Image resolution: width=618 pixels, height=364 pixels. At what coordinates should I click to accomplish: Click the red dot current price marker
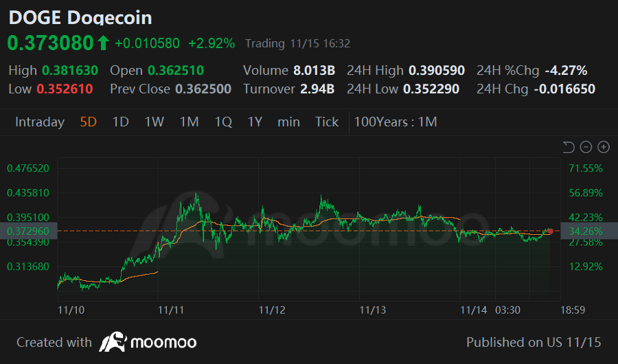[551, 231]
